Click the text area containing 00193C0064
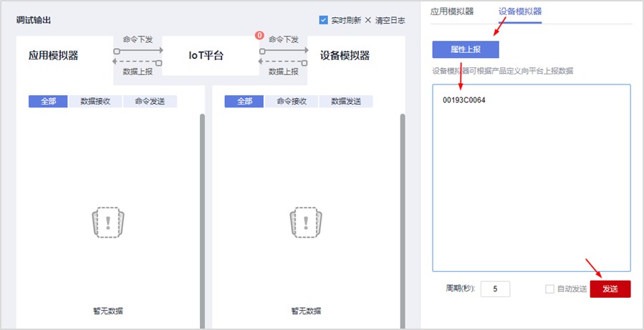Viewport: 644px width, 330px height. [x=531, y=177]
